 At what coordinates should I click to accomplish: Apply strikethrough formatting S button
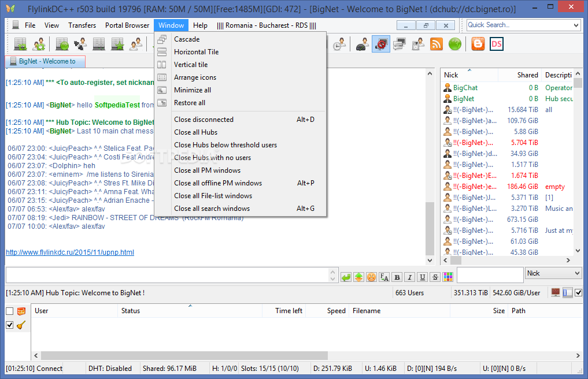tap(435, 277)
